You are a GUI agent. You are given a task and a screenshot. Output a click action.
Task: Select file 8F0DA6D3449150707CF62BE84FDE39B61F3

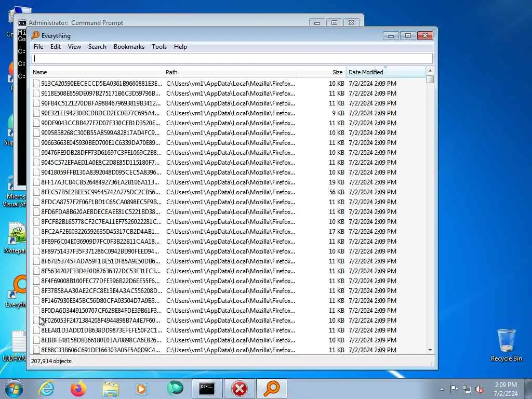(x=101, y=311)
